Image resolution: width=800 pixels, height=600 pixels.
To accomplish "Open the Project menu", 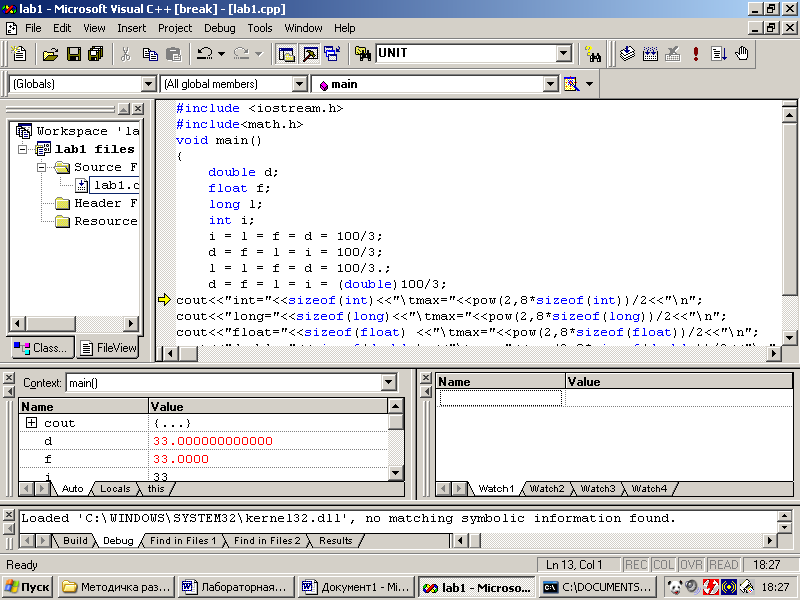I will 174,28.
